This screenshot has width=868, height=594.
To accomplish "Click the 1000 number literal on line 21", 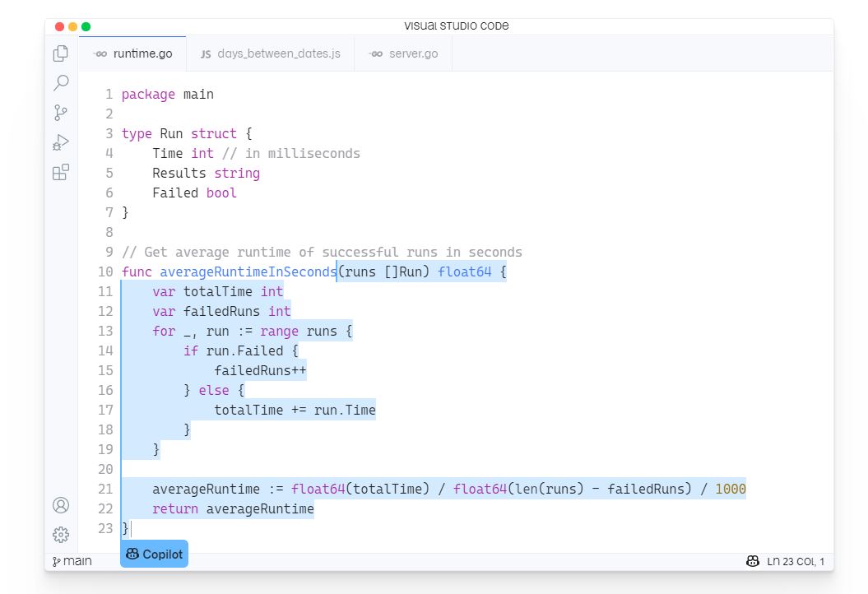I will 730,489.
